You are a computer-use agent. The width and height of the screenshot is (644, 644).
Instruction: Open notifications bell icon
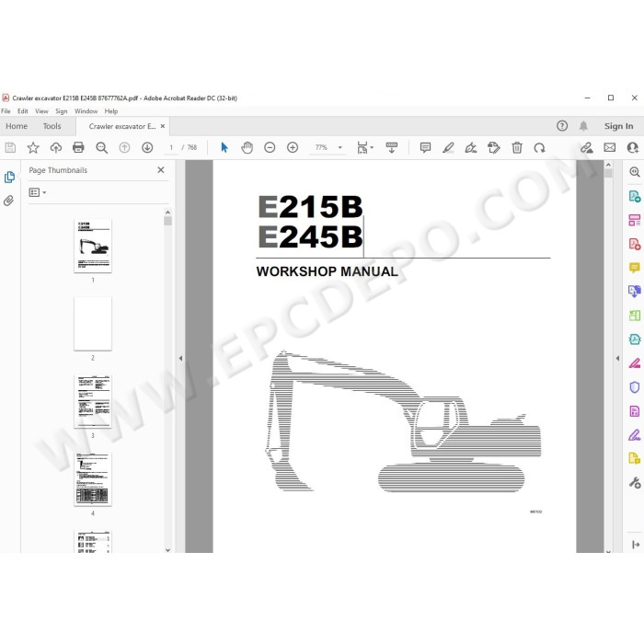[x=583, y=126]
